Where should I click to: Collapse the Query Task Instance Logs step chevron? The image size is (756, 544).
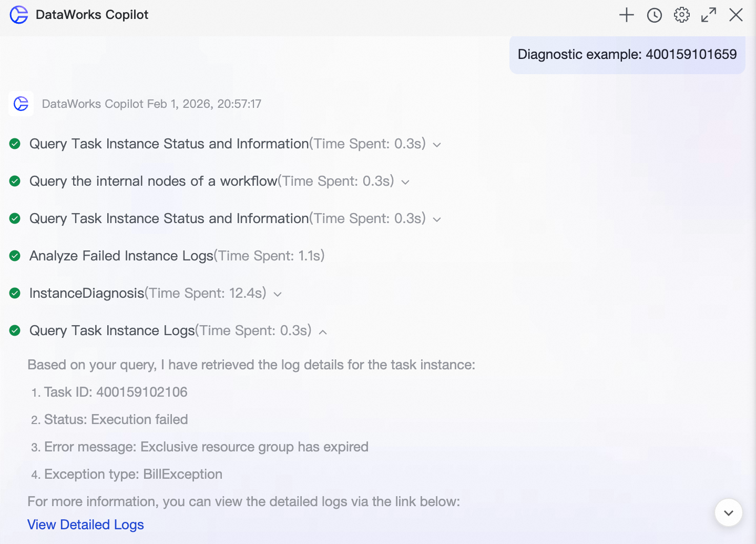323,331
